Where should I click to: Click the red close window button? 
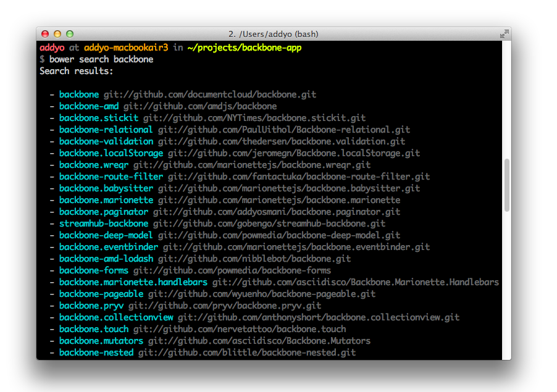[x=46, y=34]
